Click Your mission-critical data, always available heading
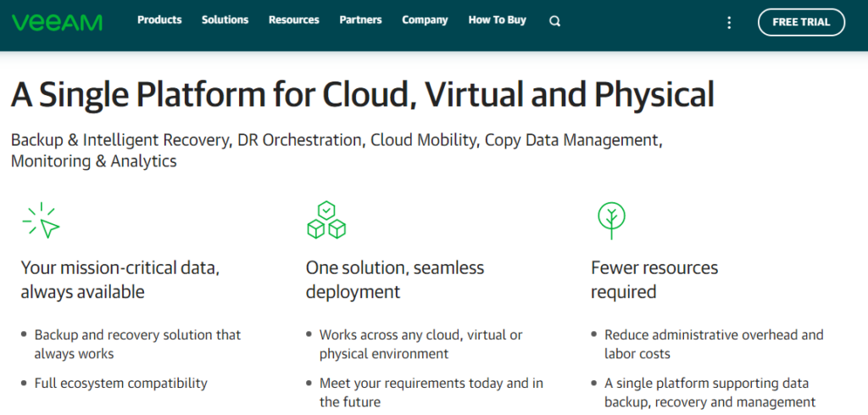The height and width of the screenshot is (415, 868). coord(120,280)
